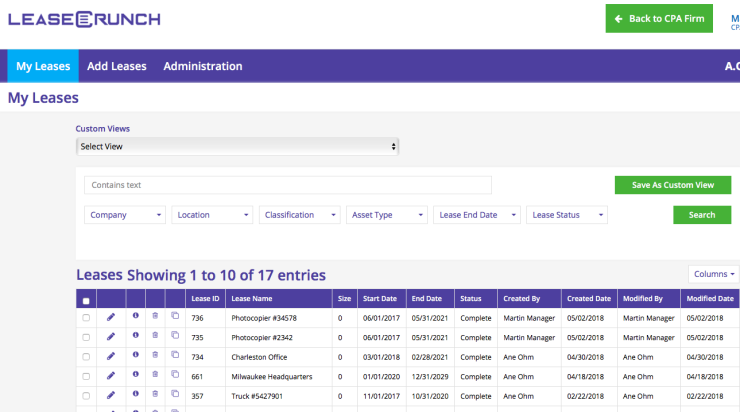Click trash icon for Photocopier #34578

[155, 318]
